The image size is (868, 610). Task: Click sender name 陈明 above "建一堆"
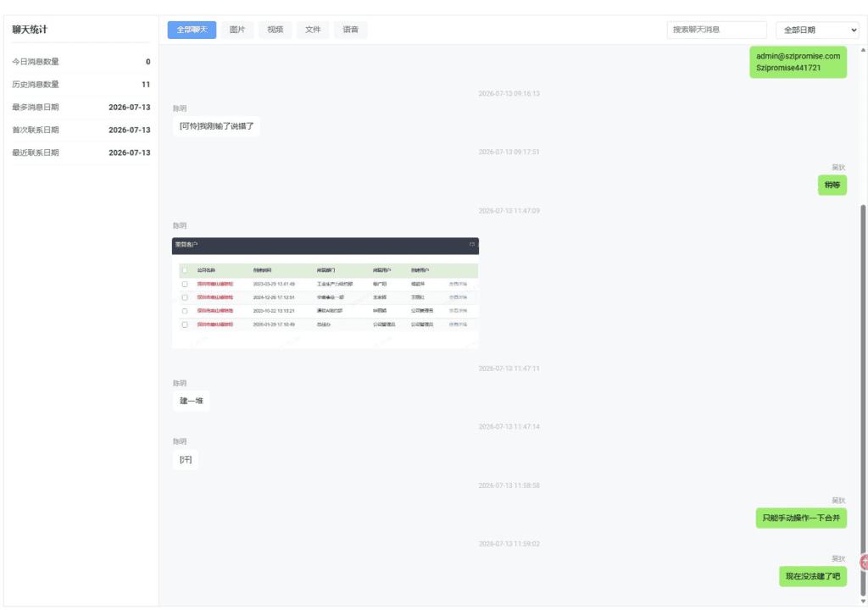[x=180, y=383]
